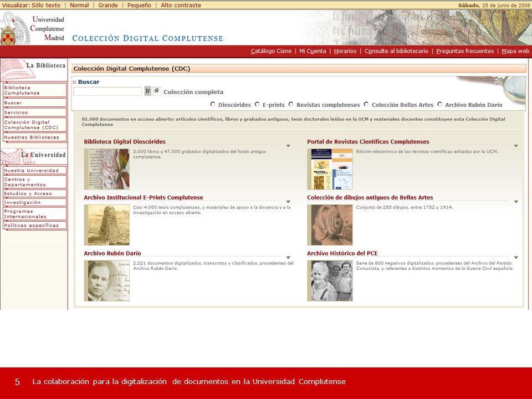This screenshot has height=399, width=532.
Task: Select the Colección completa radio button
Action: pyautogui.click(x=157, y=91)
